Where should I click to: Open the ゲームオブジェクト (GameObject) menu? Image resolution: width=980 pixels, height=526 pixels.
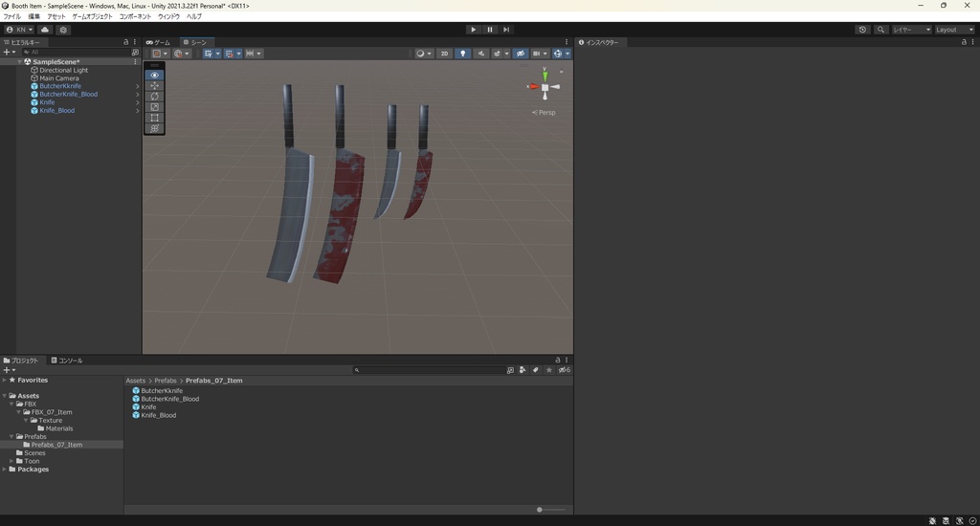click(x=93, y=16)
